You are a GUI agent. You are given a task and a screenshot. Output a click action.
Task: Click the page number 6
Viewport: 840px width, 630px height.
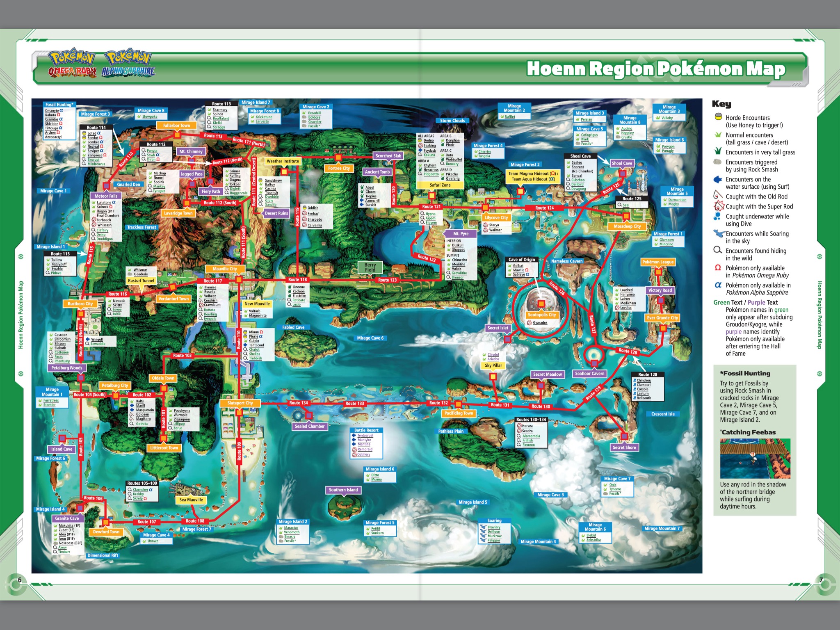click(19, 580)
